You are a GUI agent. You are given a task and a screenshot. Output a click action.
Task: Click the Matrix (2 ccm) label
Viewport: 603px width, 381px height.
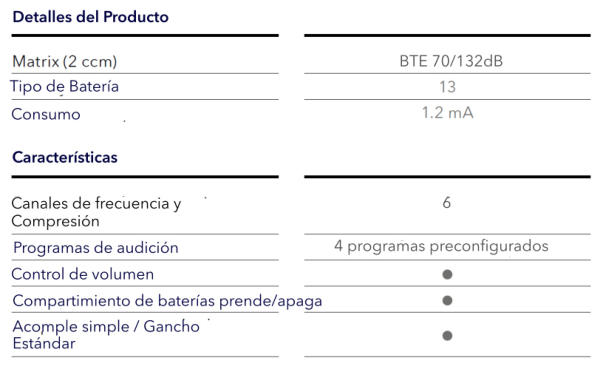(65, 62)
